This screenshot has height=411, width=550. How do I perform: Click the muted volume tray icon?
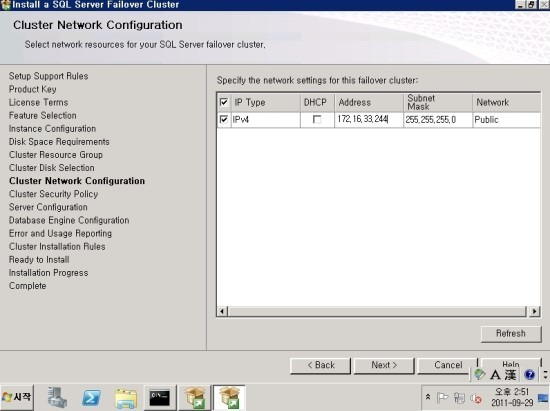pos(476,398)
